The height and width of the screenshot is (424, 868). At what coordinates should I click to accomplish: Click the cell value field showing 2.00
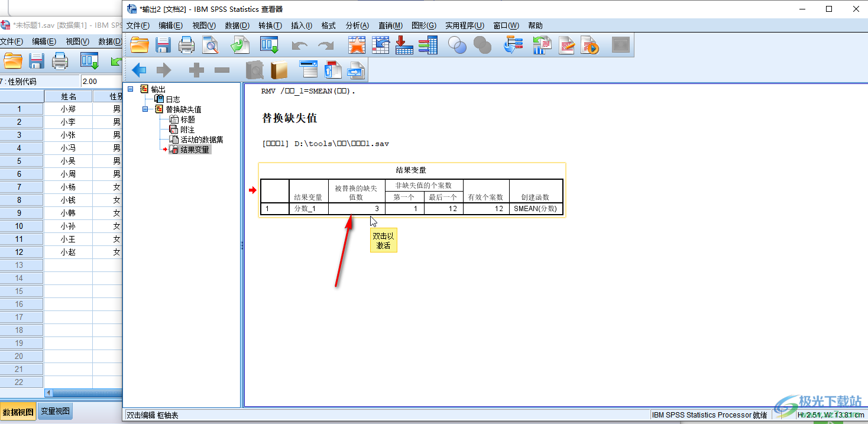point(102,82)
